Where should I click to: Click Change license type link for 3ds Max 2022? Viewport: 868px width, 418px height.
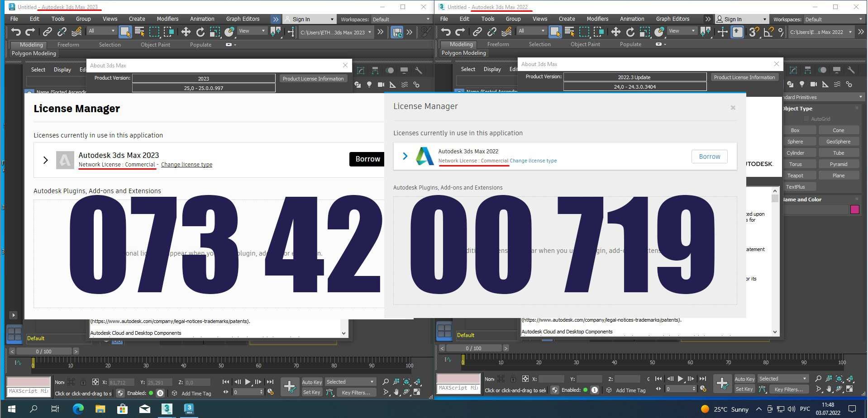533,161
